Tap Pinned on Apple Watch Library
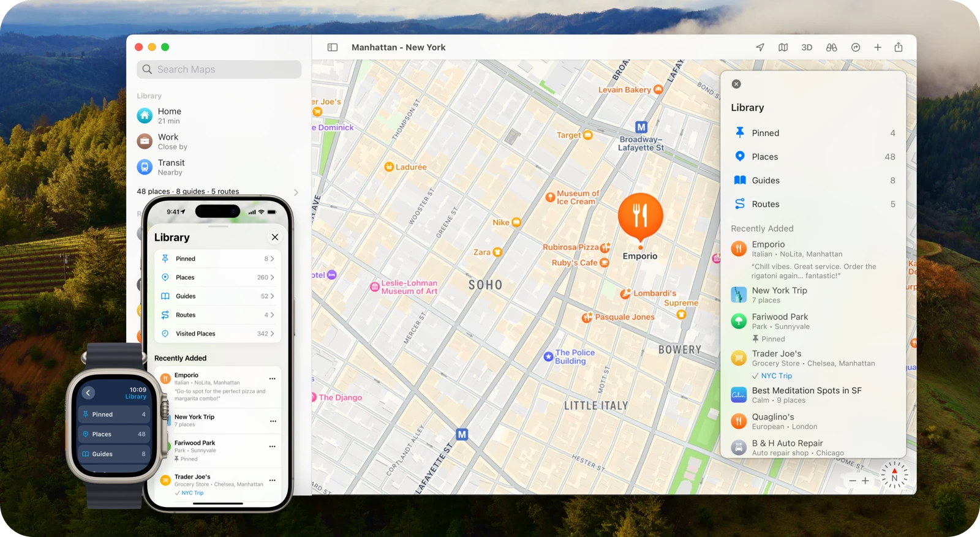Image resolution: width=980 pixels, height=537 pixels. 115,415
